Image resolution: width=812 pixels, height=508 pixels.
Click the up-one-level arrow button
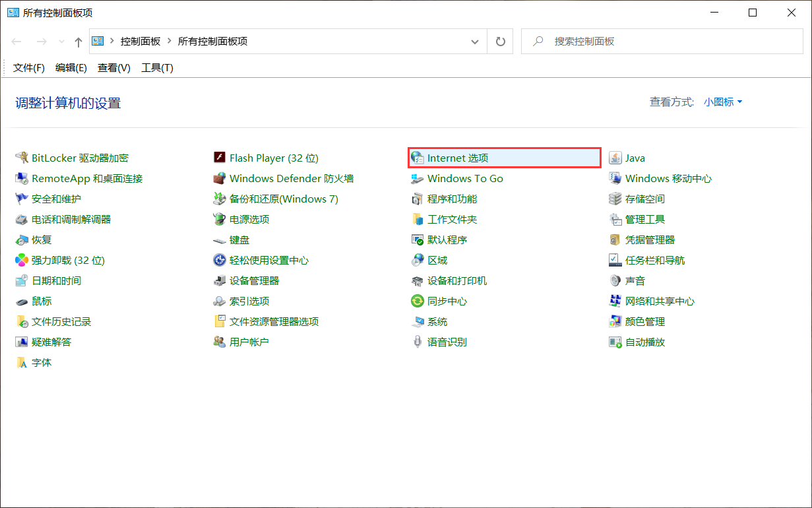point(78,42)
